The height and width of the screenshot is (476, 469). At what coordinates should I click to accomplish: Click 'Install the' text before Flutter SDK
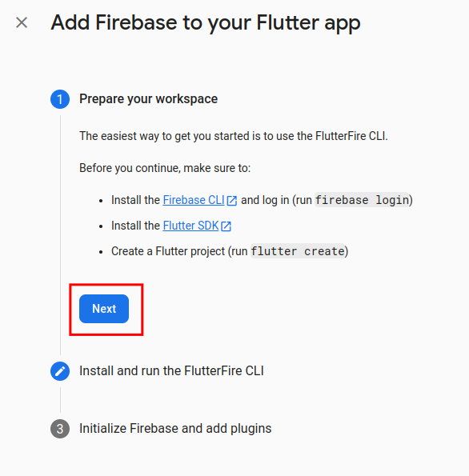tap(135, 226)
